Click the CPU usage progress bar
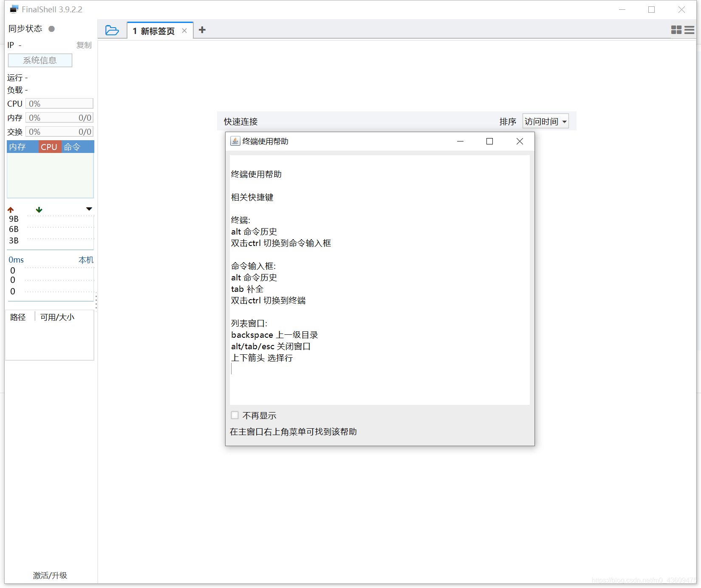 [x=59, y=104]
